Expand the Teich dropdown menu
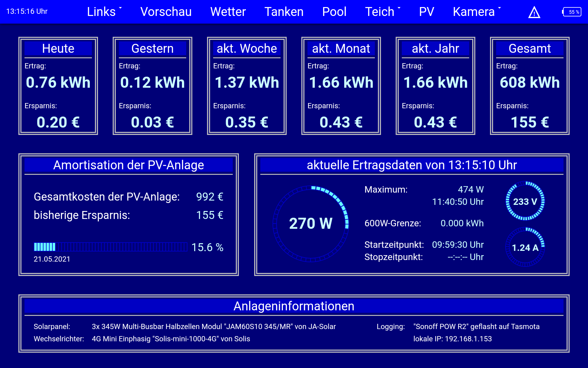 click(x=383, y=12)
